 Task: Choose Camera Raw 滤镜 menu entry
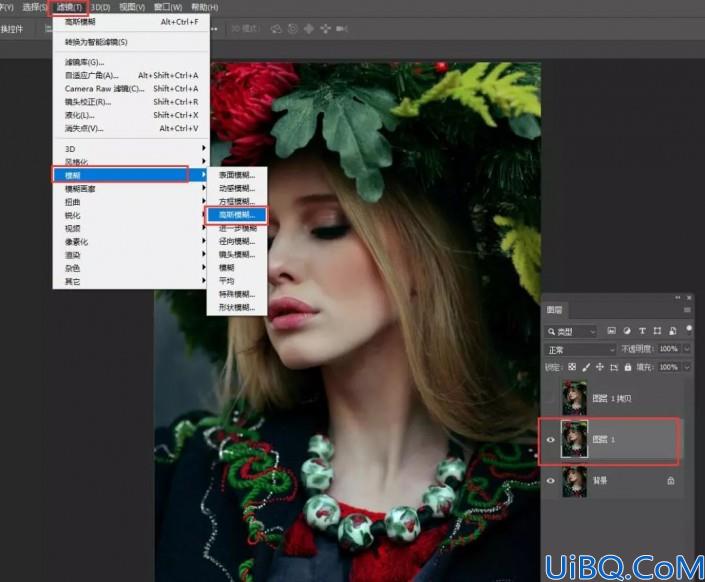[131, 89]
